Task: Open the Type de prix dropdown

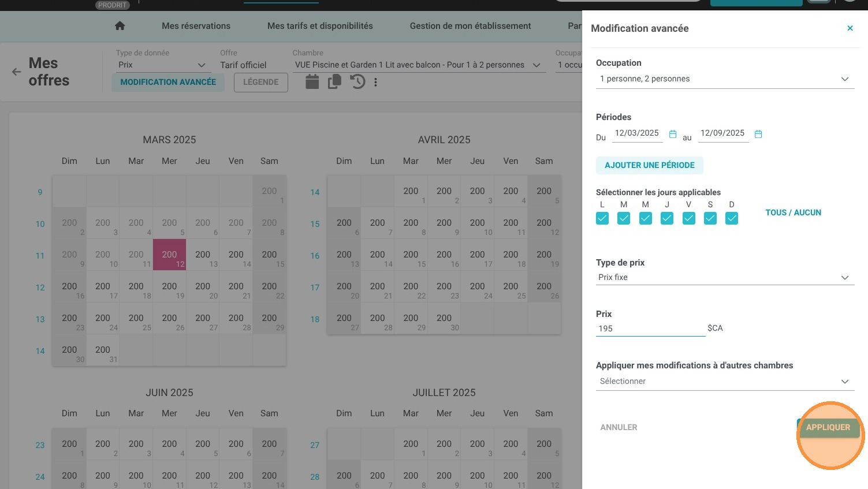Action: (725, 278)
